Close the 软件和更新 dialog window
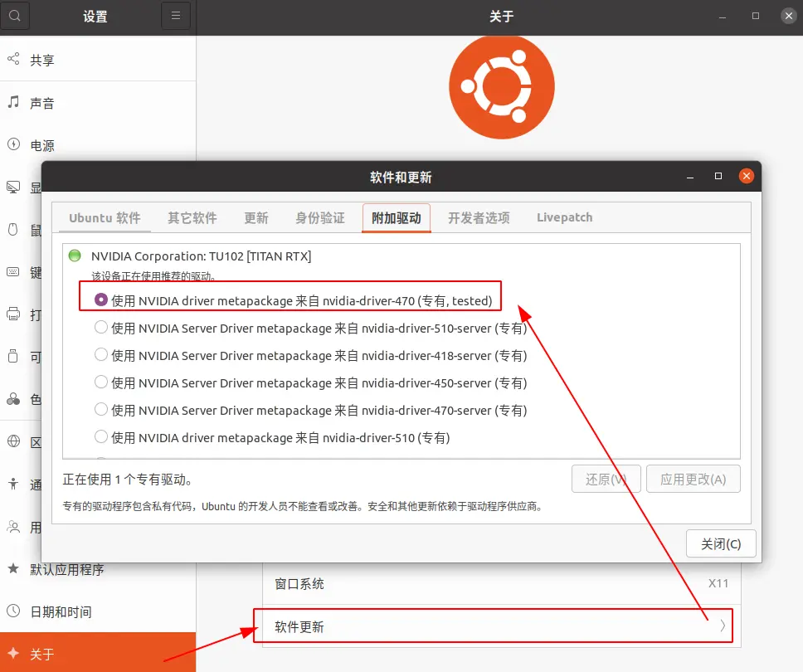 coord(746,176)
